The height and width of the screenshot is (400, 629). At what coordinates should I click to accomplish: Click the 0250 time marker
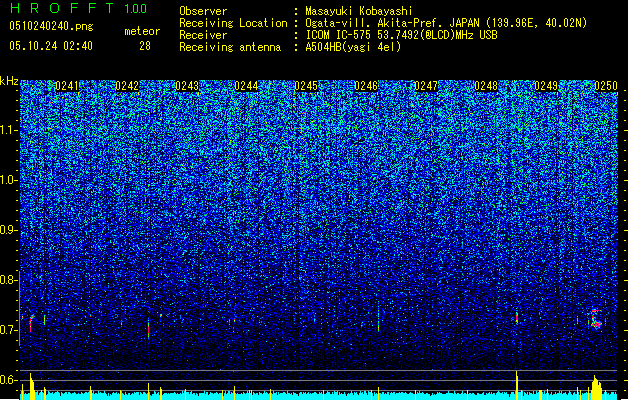pos(606,86)
